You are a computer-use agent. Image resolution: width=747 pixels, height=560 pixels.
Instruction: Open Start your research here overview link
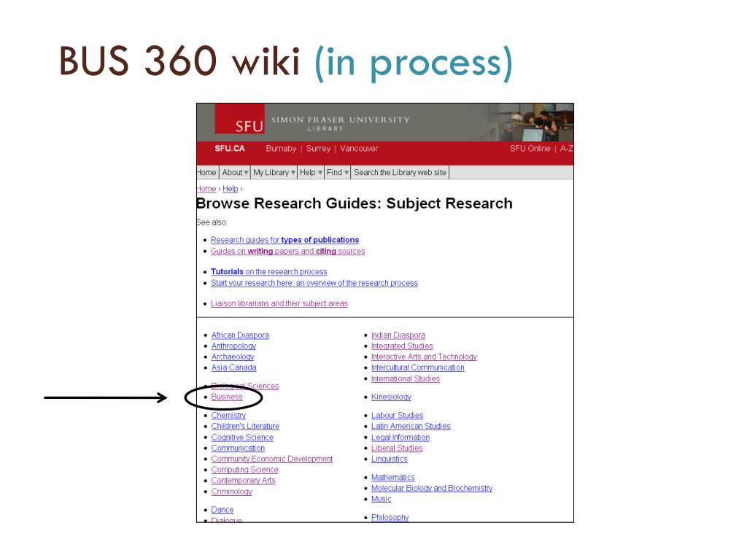[314, 283]
